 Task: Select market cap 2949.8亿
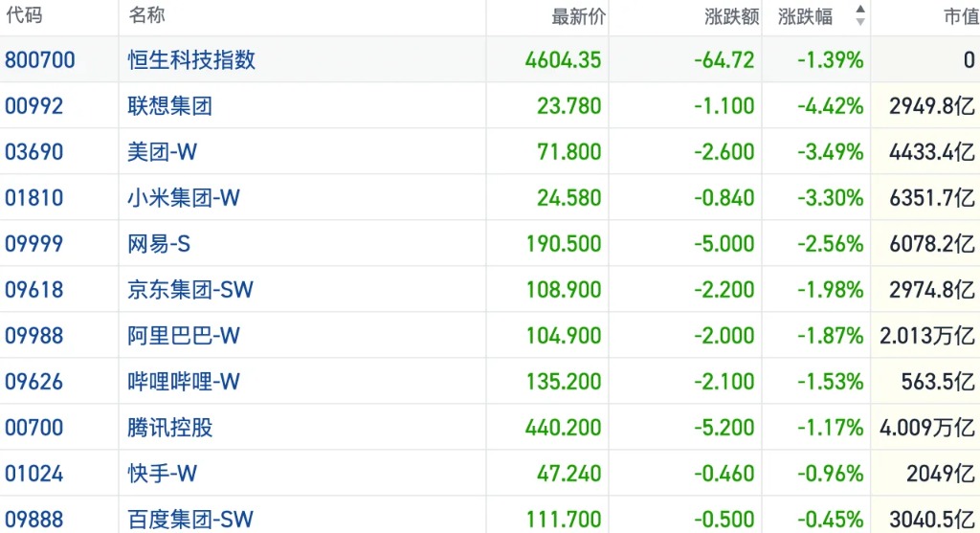(x=932, y=106)
